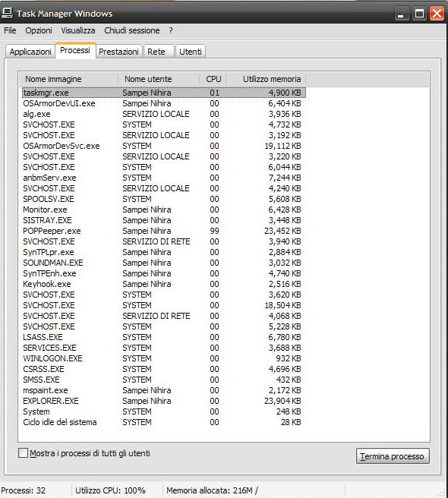Open the Chiudi sessione menu
This screenshot has width=448, height=498.
132,30
